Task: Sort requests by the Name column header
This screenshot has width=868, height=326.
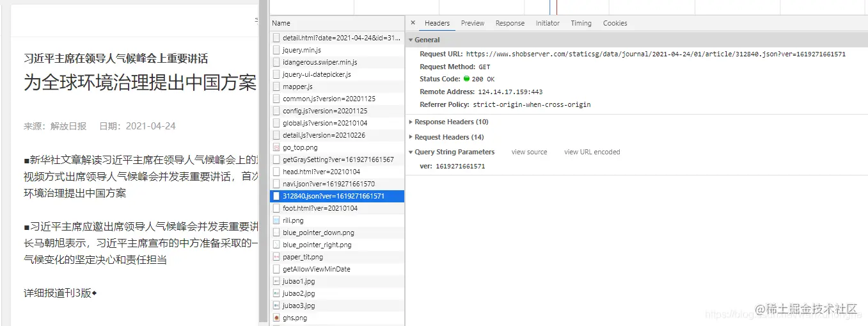Action: click(x=337, y=23)
